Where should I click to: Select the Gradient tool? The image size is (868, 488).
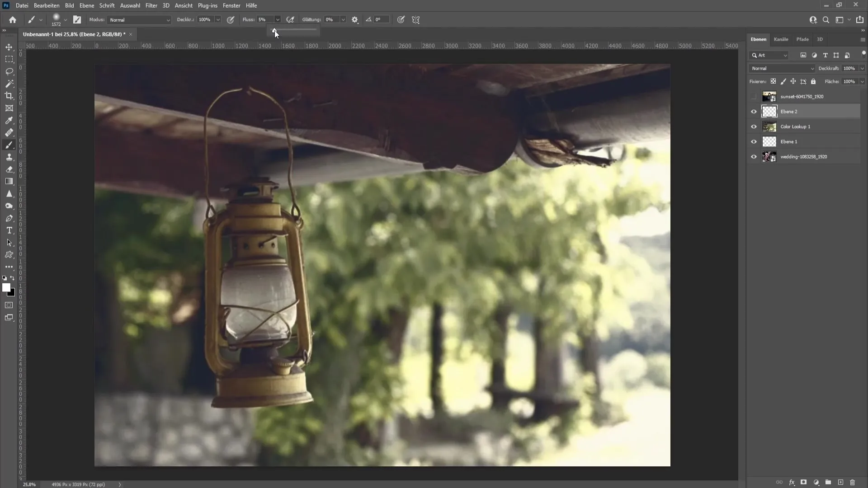tap(9, 182)
